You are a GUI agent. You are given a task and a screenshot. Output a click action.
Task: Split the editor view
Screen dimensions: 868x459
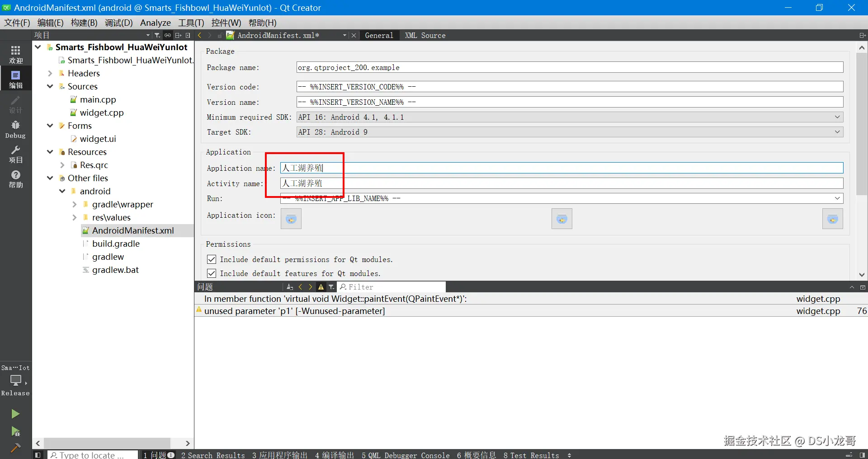tap(862, 35)
